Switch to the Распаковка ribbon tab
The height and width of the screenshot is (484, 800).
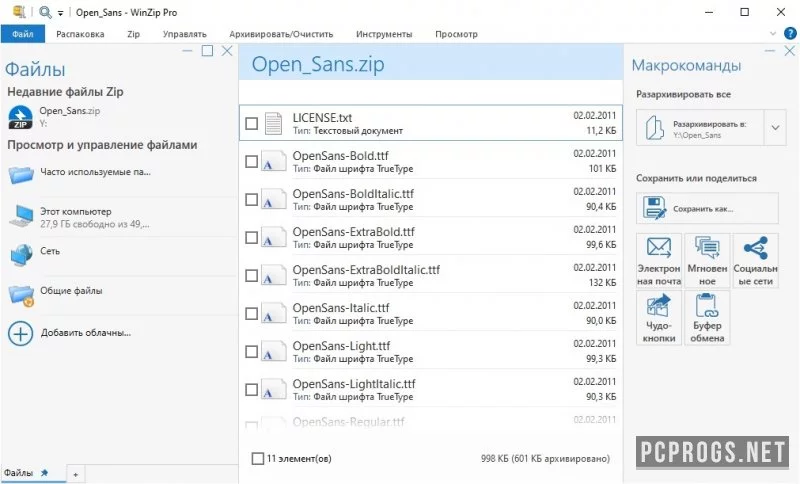(x=80, y=34)
